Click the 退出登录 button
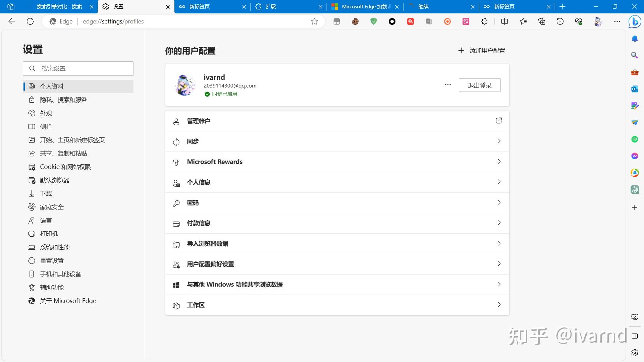Viewport: 644px width, 362px height. (480, 85)
